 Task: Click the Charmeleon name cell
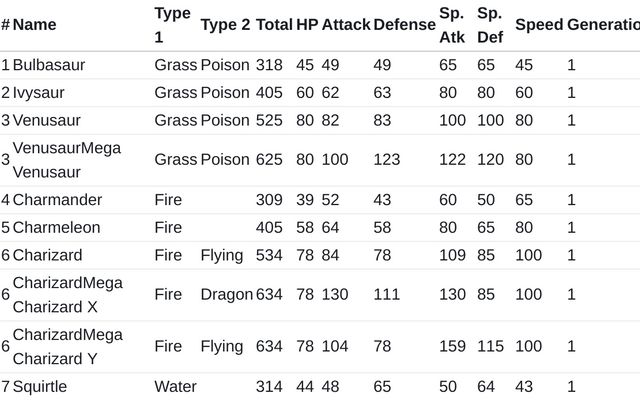pos(57,227)
